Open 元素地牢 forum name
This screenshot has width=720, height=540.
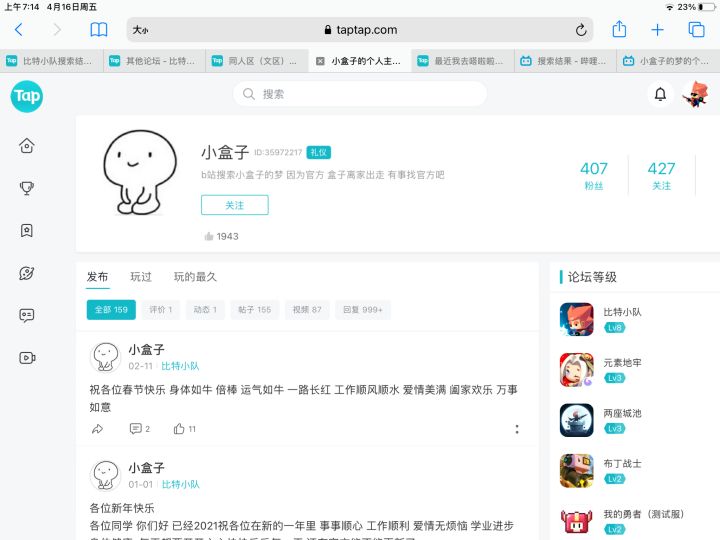pyautogui.click(x=623, y=362)
